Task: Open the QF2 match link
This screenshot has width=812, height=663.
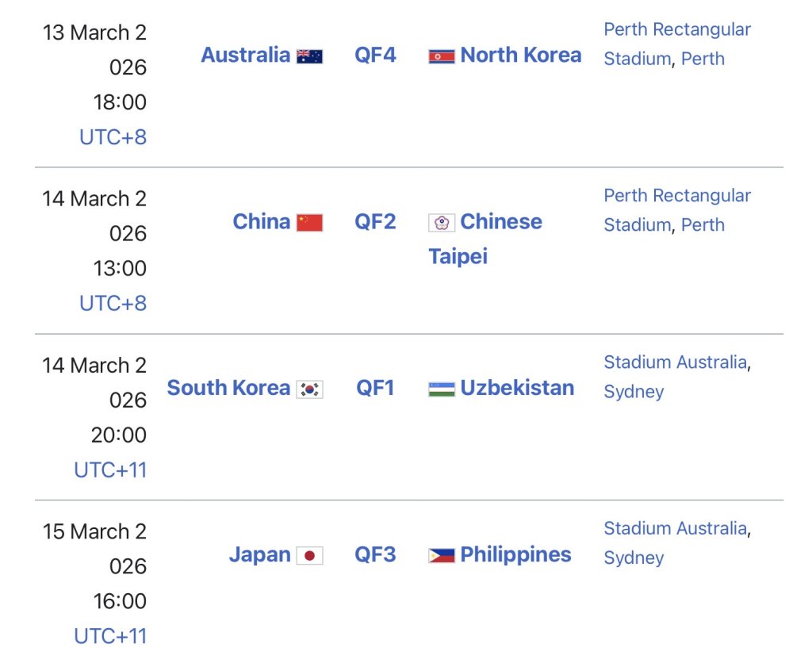Action: click(x=375, y=221)
